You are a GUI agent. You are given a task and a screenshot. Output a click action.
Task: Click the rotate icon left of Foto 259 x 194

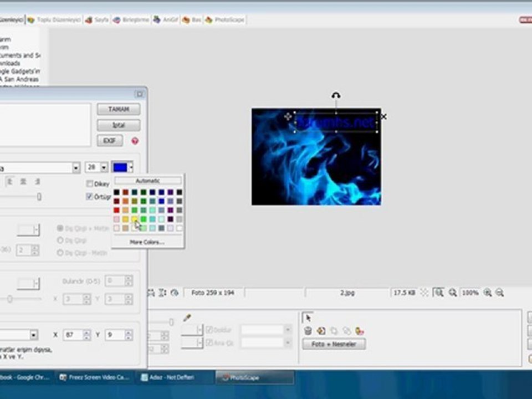pos(175,293)
